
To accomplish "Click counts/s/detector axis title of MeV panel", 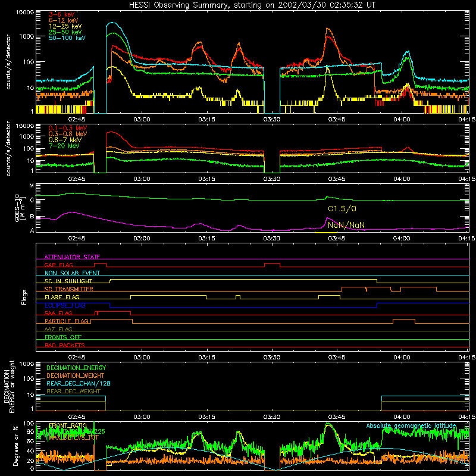I will pyautogui.click(x=8, y=148).
